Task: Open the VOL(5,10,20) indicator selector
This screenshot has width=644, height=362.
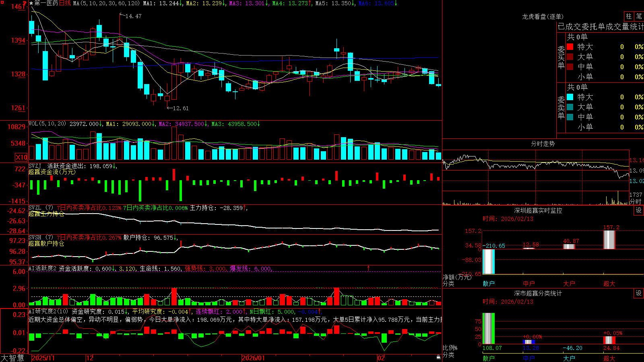Action: [x=47, y=124]
